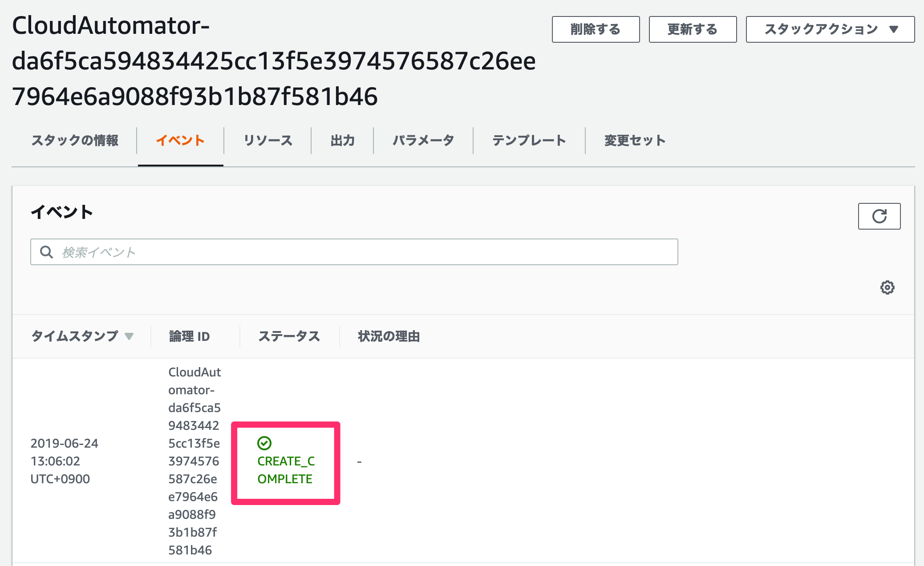Sort by タイムスタンプ column arrow
This screenshot has height=566, width=924.
tap(129, 336)
